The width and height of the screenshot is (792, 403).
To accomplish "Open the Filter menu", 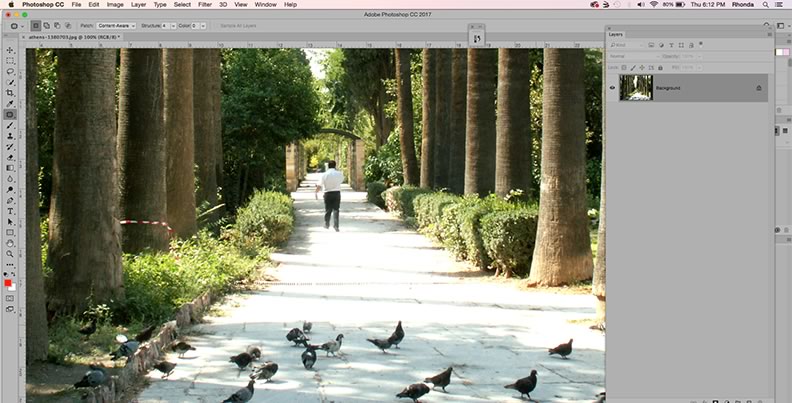I will click(204, 5).
